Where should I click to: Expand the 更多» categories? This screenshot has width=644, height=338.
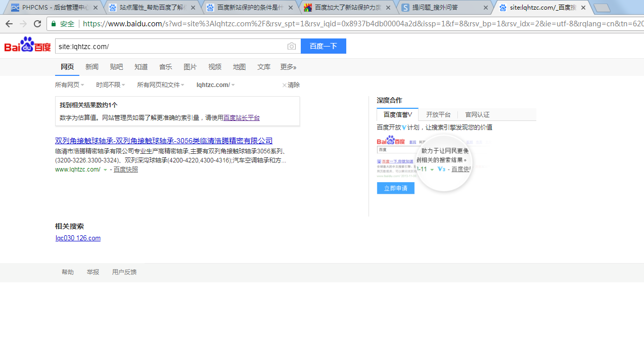coord(288,67)
